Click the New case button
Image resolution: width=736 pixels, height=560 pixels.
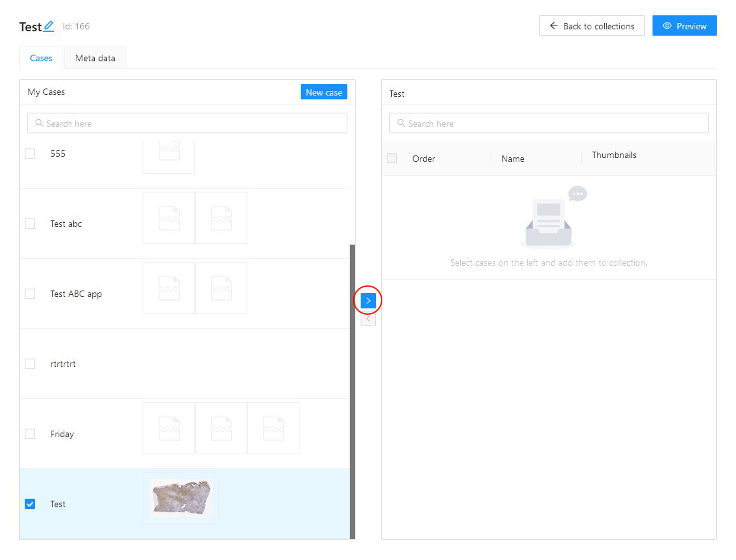click(x=323, y=92)
